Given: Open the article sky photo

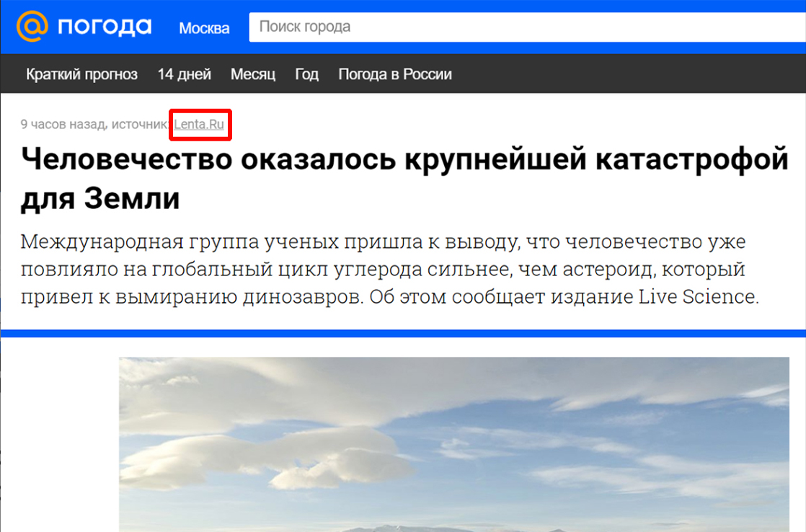Looking at the screenshot, I should 454,445.
